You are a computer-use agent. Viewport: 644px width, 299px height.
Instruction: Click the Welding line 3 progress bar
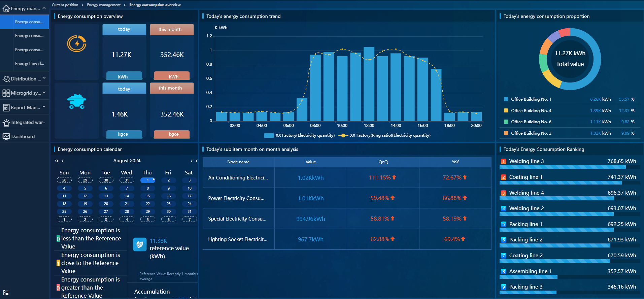tap(563, 167)
